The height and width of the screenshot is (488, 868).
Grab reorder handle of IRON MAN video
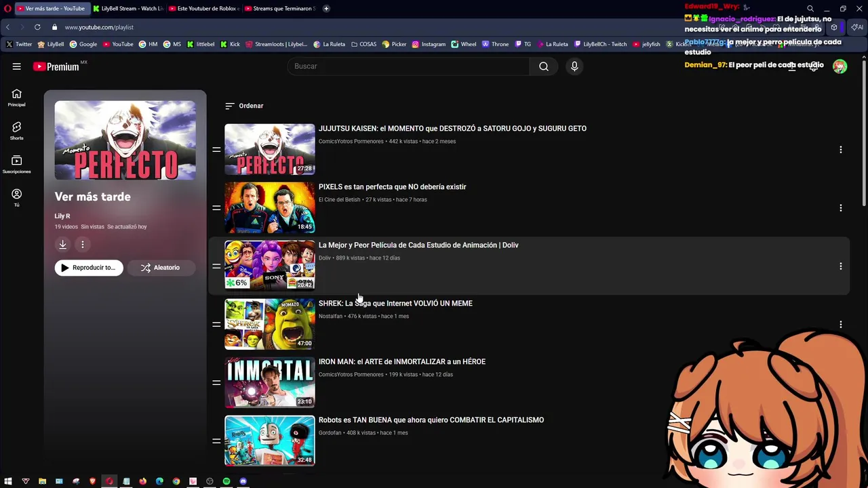216,383
